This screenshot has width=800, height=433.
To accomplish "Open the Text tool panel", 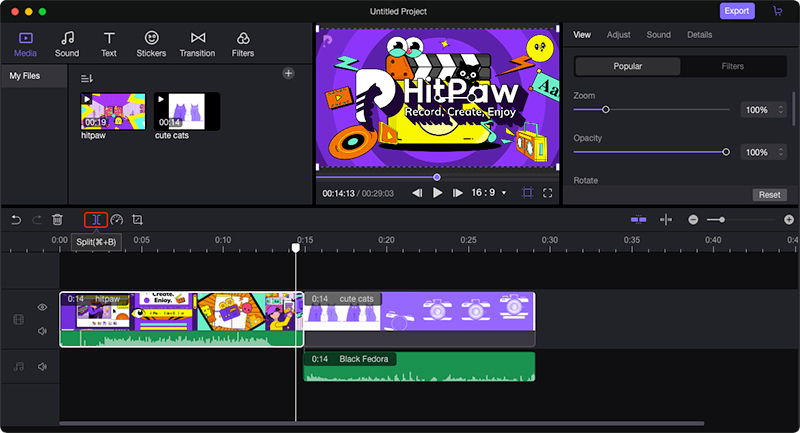I will 109,44.
